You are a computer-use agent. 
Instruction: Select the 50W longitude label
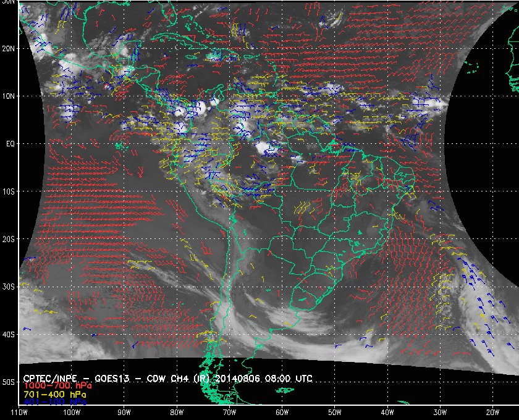(335, 413)
